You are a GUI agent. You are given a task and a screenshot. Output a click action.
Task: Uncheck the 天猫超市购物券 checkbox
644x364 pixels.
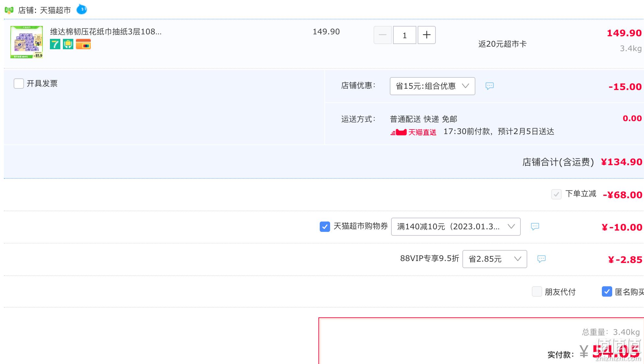coord(325,227)
